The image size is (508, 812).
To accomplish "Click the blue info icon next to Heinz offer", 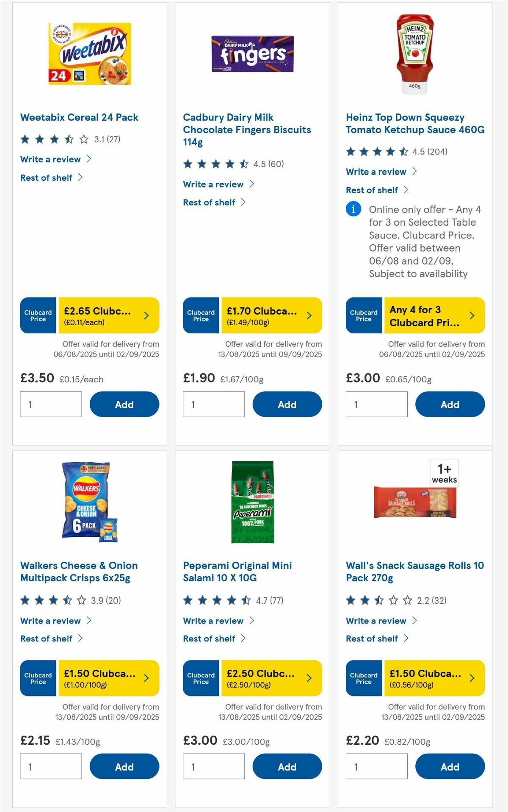I will pos(353,209).
